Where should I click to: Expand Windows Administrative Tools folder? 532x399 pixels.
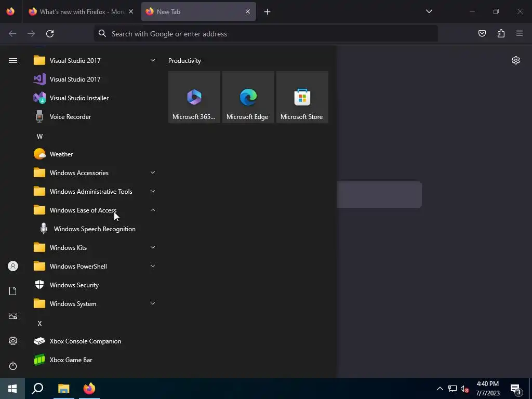pyautogui.click(x=95, y=192)
